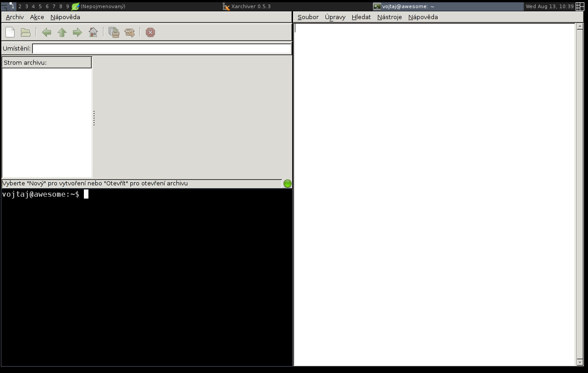
Task: Click the extract files icon
Action: tap(129, 32)
